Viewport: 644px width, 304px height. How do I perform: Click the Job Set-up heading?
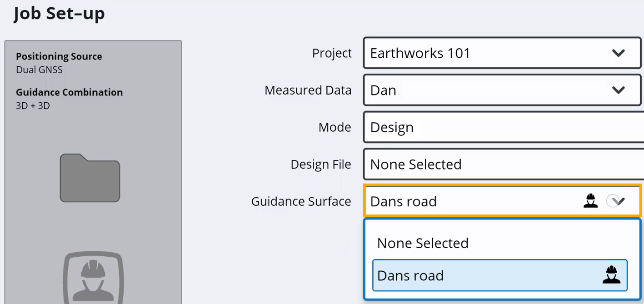click(x=59, y=13)
